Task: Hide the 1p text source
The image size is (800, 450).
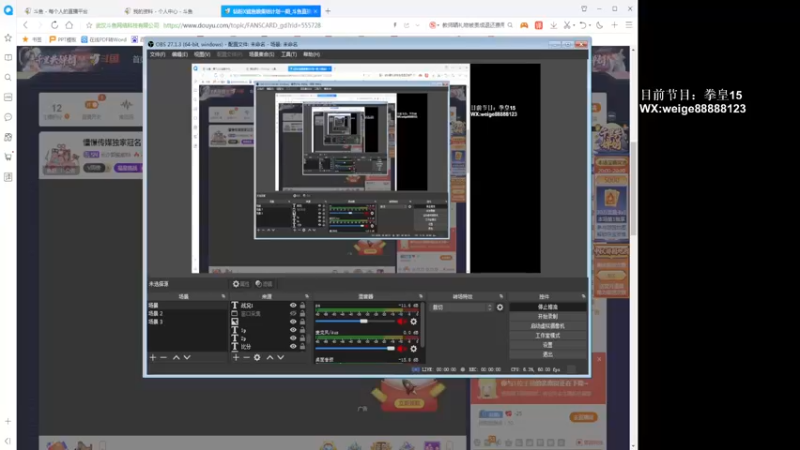Action: pyautogui.click(x=293, y=330)
